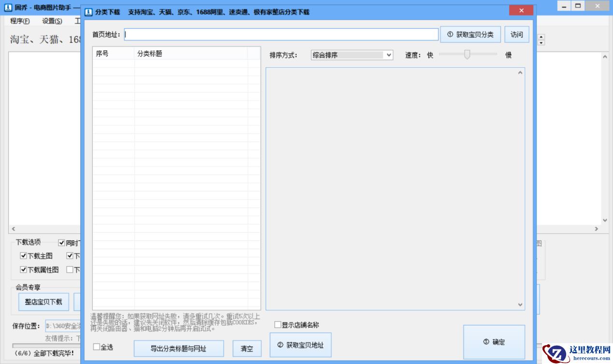Open the 程序(F) menu in main window

[x=20, y=21]
